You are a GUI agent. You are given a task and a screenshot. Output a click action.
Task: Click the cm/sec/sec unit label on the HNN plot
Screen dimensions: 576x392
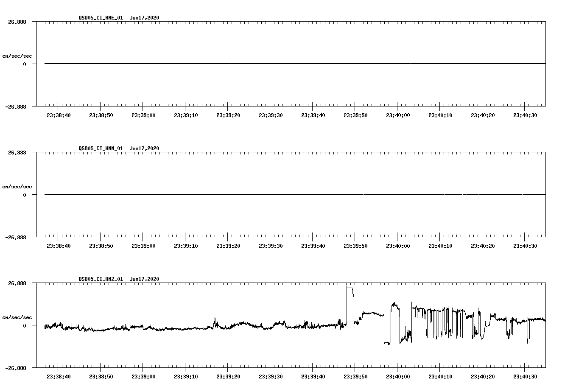(x=17, y=187)
